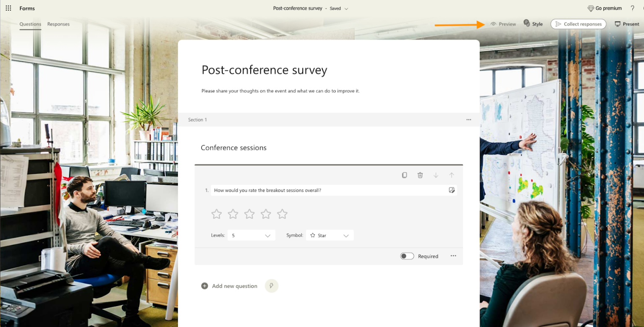Screen dimensions: 644x327
Task: Click Add new question
Action: tap(229, 286)
